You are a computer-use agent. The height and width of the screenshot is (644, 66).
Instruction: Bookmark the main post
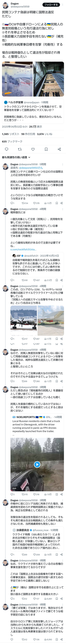[x=46, y=149]
